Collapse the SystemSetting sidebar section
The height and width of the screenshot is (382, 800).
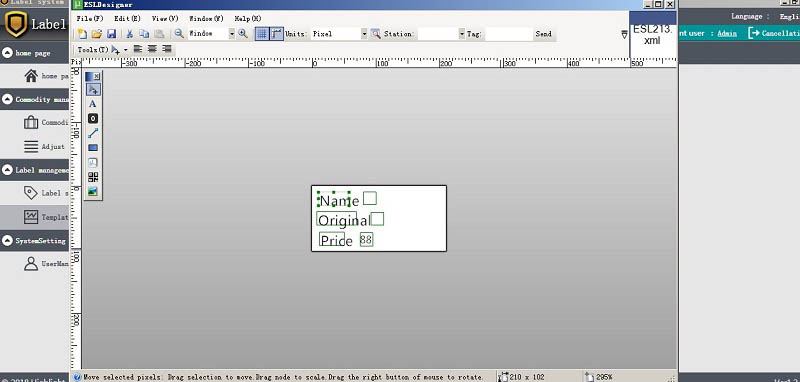click(x=7, y=240)
